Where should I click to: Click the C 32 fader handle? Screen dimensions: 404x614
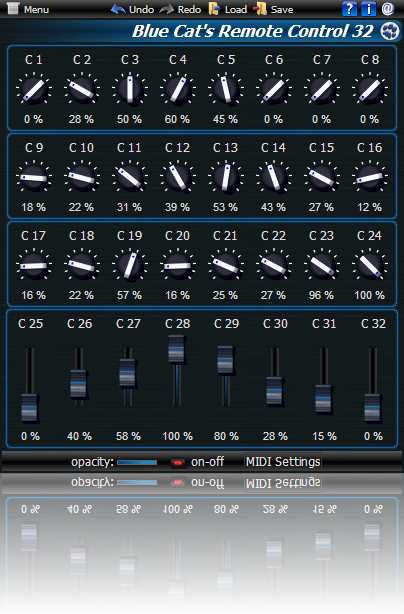[372, 408]
